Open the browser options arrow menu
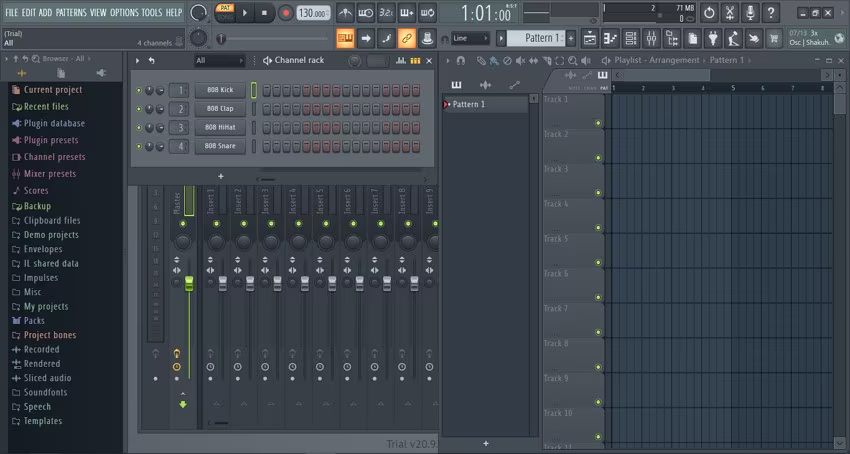Image resolution: width=850 pixels, height=454 pixels. [7, 59]
